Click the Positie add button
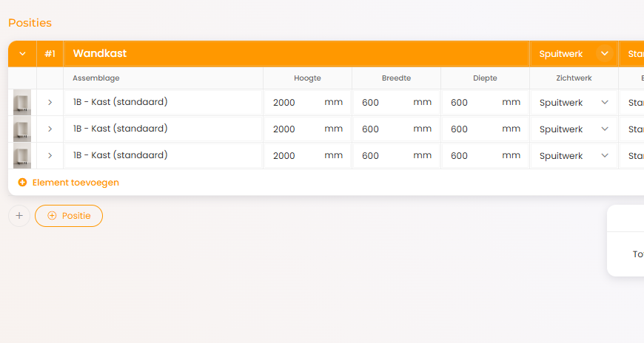 [69, 216]
